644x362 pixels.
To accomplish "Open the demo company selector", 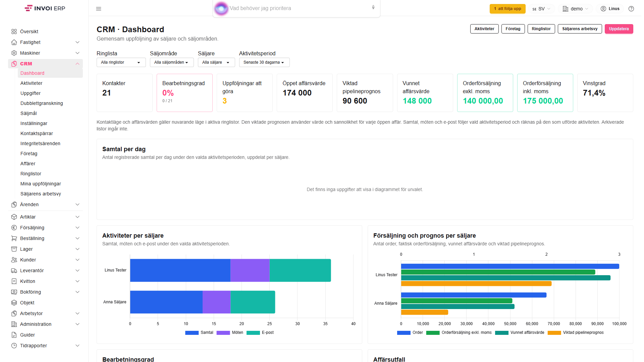I will point(576,9).
